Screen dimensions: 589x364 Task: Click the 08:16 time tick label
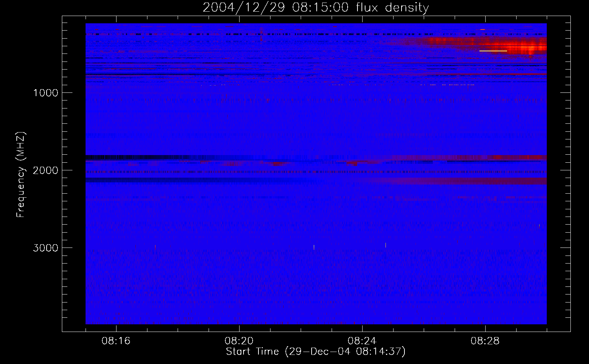coord(116,341)
